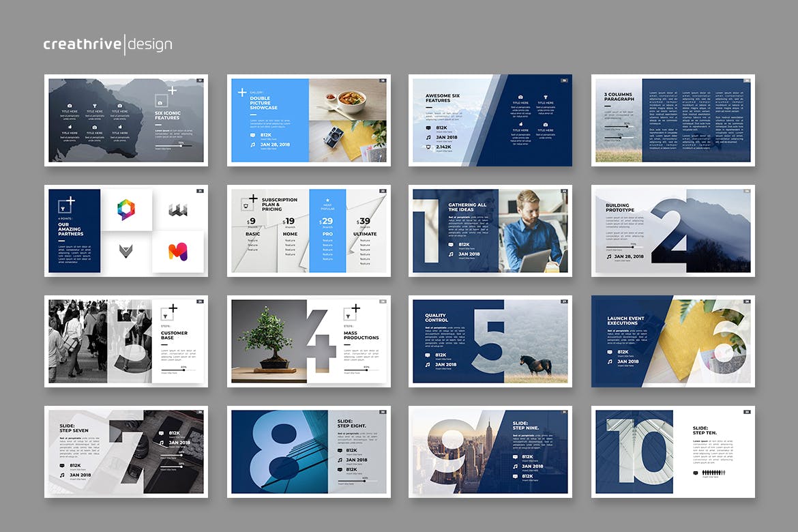Click the music note beside Jan 28, 2018 on blue slide
The height and width of the screenshot is (532, 798).
click(x=252, y=145)
